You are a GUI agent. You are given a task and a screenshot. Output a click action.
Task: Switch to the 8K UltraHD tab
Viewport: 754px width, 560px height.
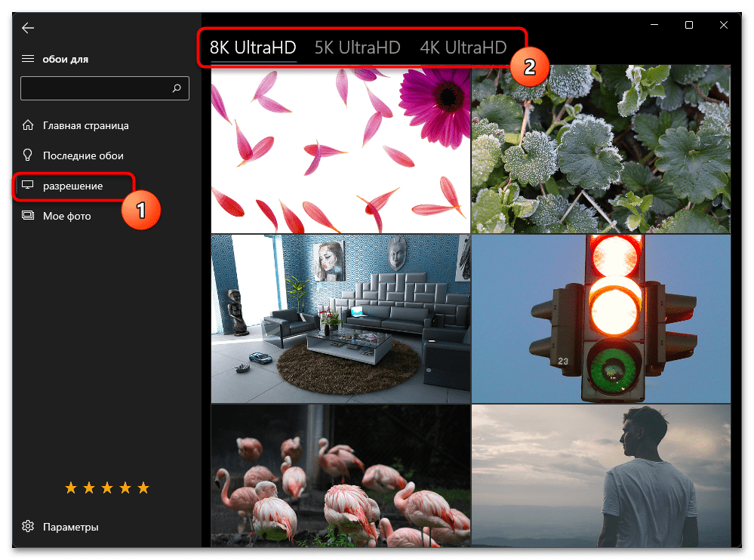point(253,48)
